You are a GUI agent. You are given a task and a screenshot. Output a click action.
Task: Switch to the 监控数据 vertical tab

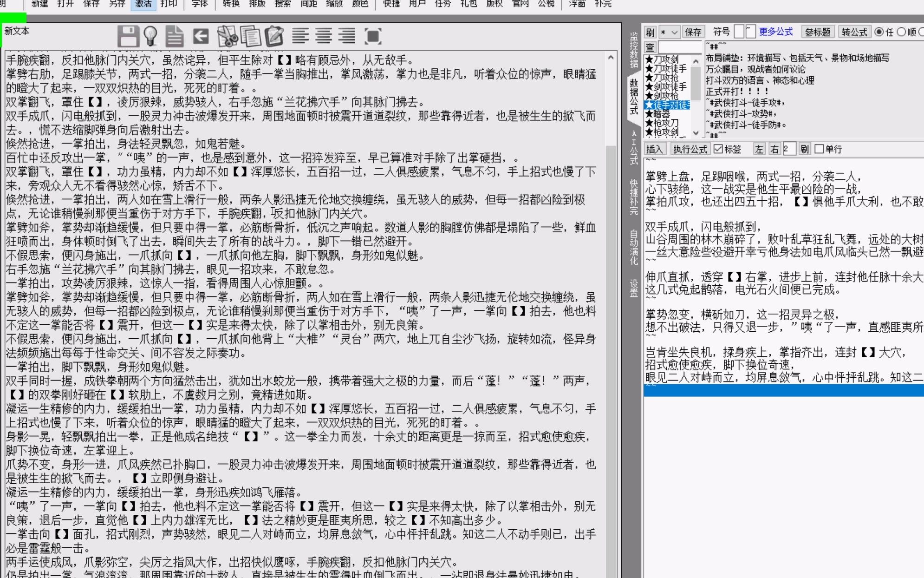pos(633,50)
